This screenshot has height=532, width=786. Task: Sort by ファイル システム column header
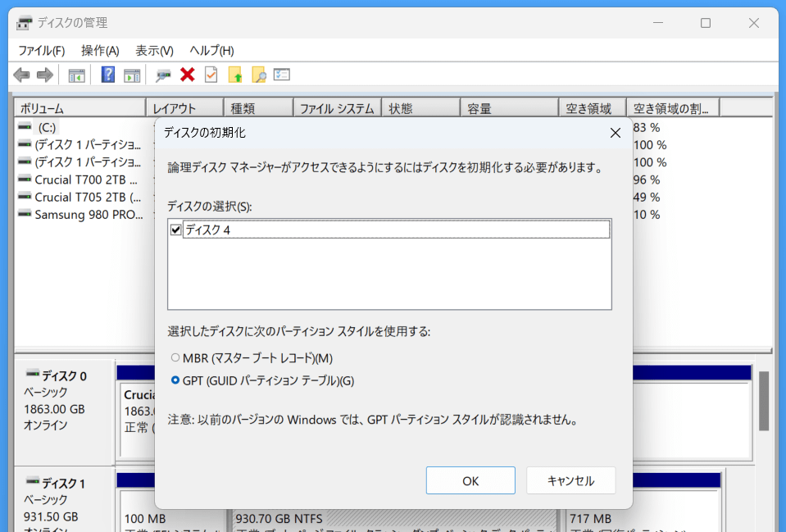(x=338, y=108)
